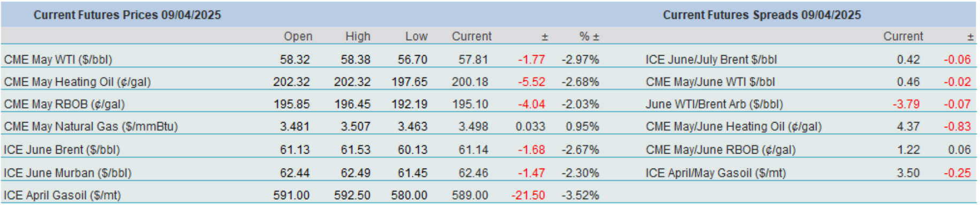Click the Current Futures Spreads 09/04/2025 title

click(x=762, y=15)
